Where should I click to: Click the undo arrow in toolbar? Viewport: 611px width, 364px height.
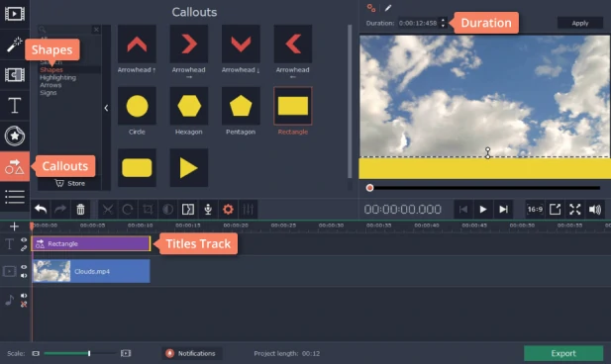(41, 210)
